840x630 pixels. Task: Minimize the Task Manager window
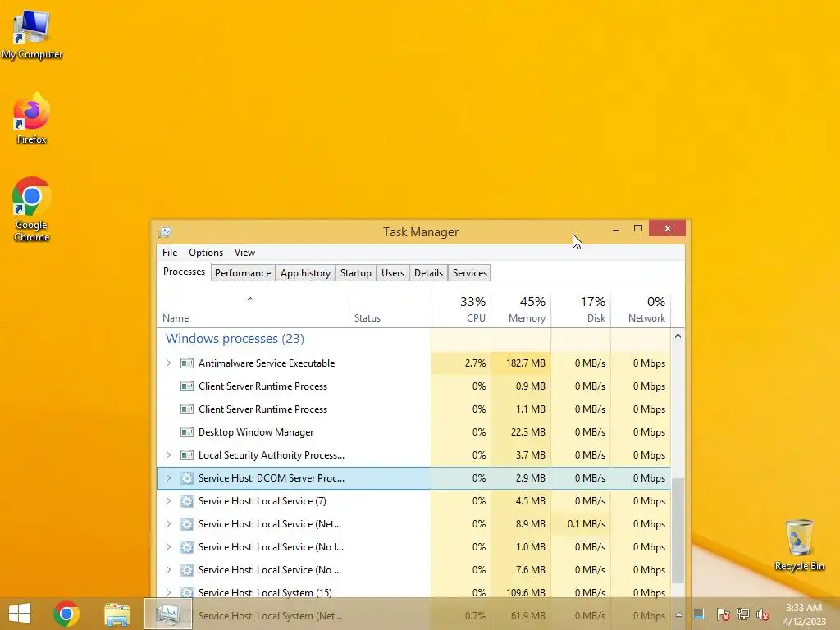(616, 229)
